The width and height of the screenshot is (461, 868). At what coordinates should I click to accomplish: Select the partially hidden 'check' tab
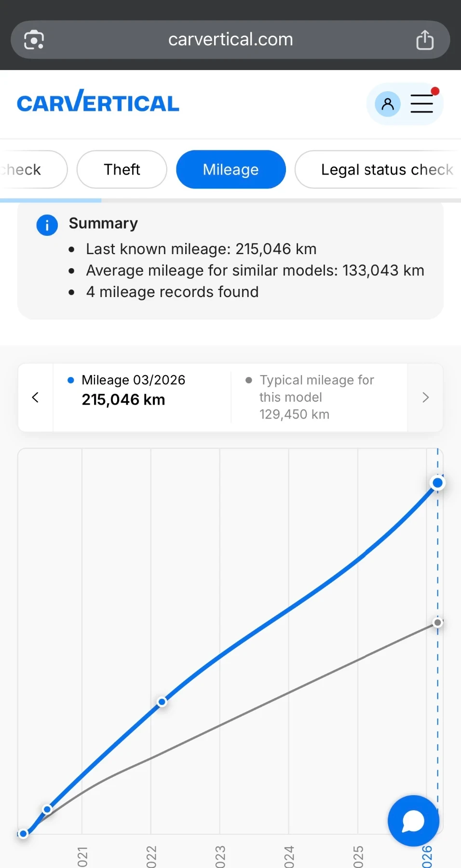[x=33, y=169]
